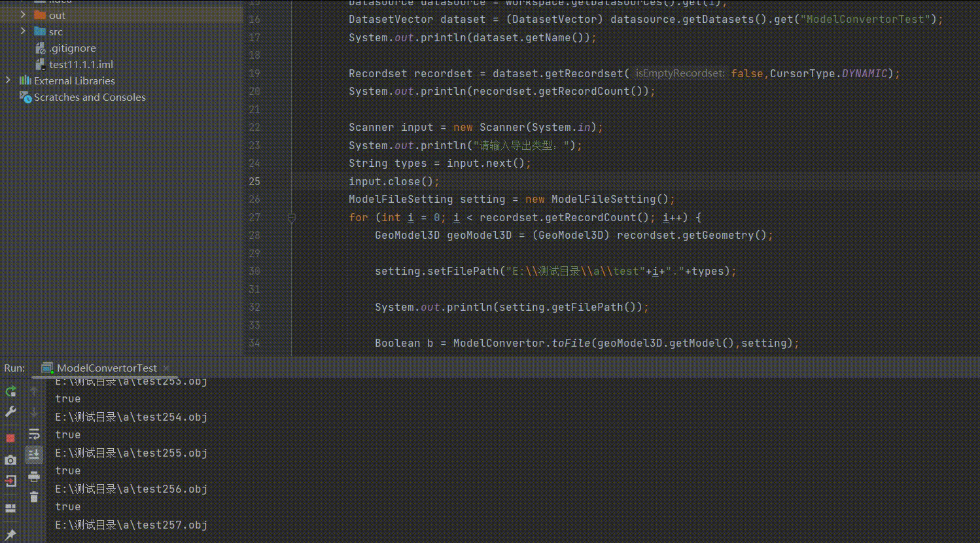Navigate up the stack trace arrow
980x543 pixels.
coord(34,391)
